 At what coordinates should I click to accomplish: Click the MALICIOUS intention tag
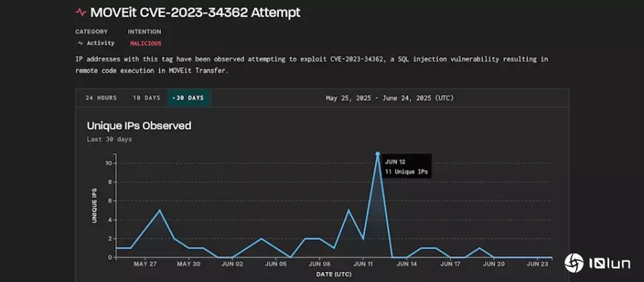pos(146,43)
